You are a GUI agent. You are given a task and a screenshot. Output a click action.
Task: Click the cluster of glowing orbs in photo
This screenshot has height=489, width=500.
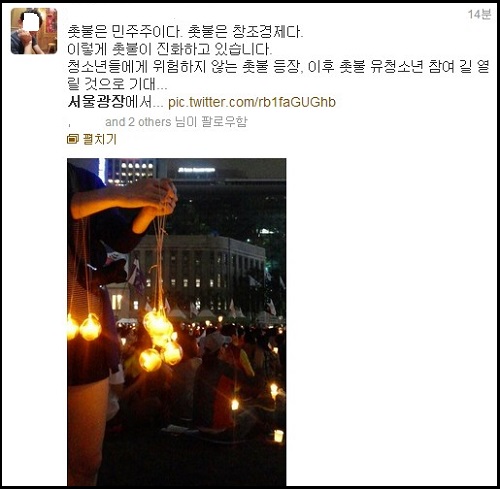point(162,340)
